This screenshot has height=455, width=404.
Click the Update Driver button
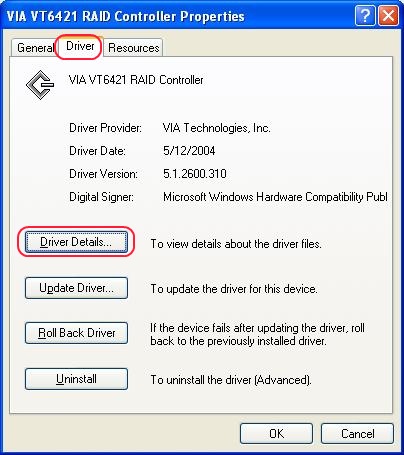click(76, 288)
